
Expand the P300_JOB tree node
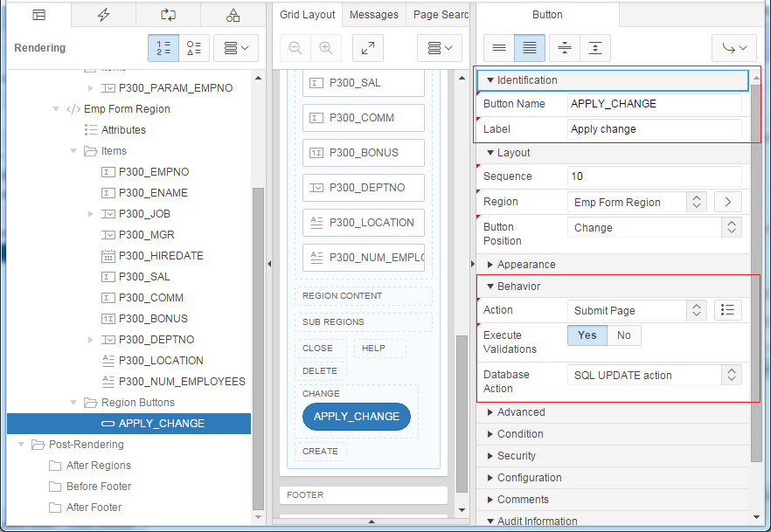point(91,214)
